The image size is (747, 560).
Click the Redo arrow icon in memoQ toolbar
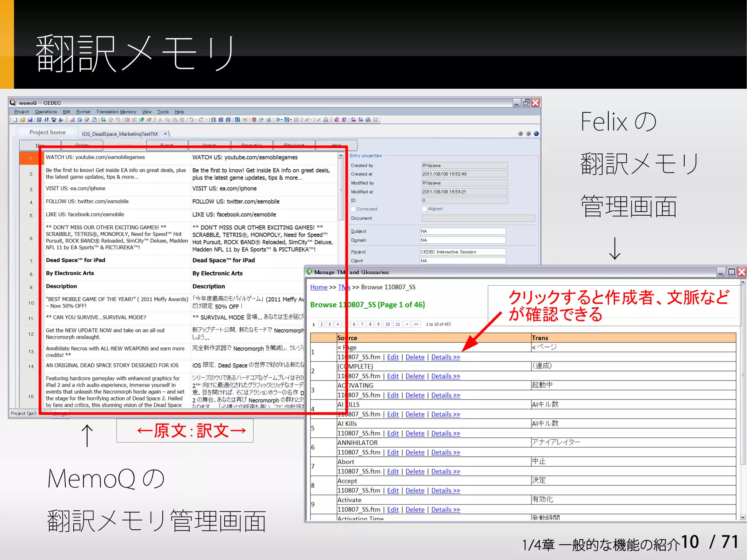click(201, 120)
